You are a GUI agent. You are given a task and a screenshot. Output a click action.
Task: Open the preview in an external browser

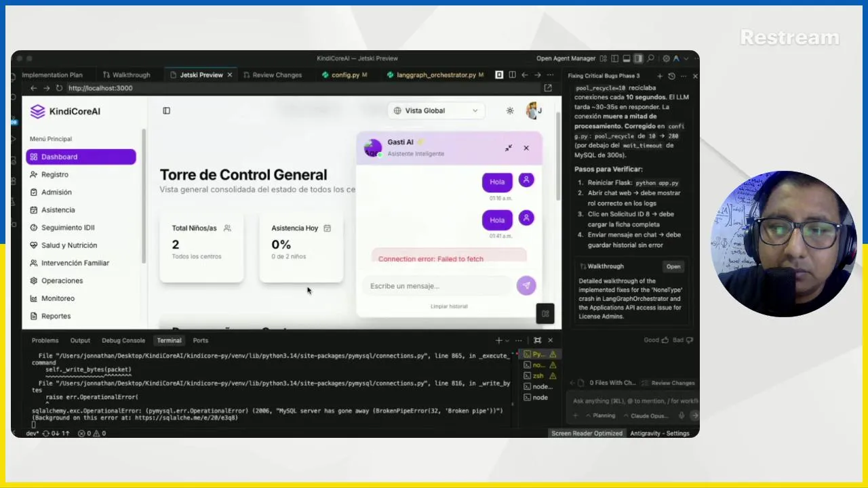click(x=548, y=88)
